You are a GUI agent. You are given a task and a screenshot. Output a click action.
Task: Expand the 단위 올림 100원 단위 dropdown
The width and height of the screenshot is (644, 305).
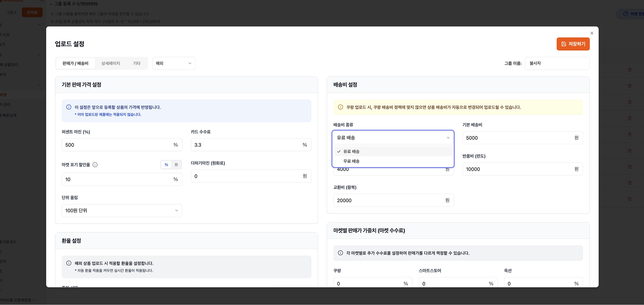coord(122,210)
